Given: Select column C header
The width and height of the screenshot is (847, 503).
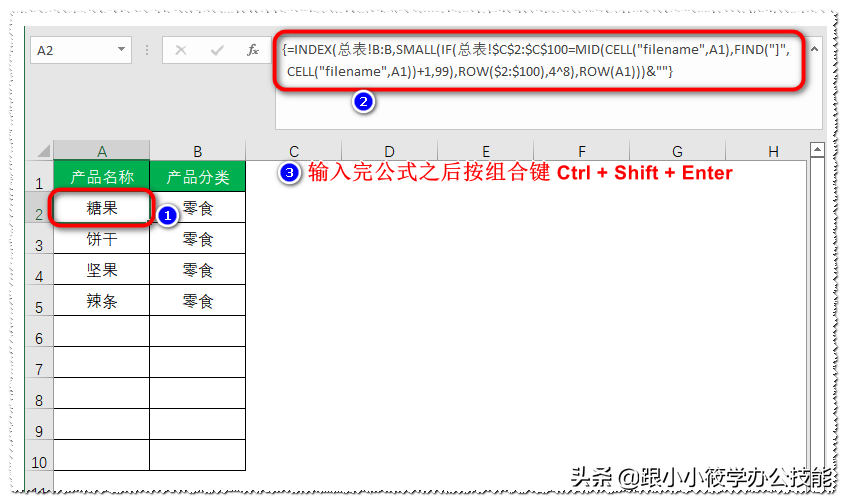Looking at the screenshot, I should 294,151.
